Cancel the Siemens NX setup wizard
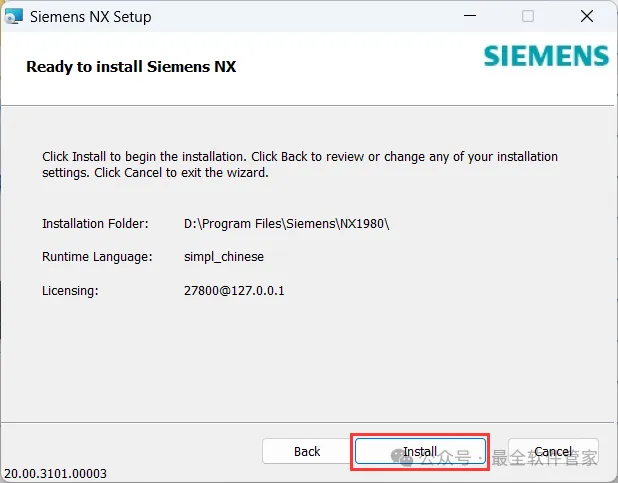The image size is (618, 483). (x=553, y=451)
